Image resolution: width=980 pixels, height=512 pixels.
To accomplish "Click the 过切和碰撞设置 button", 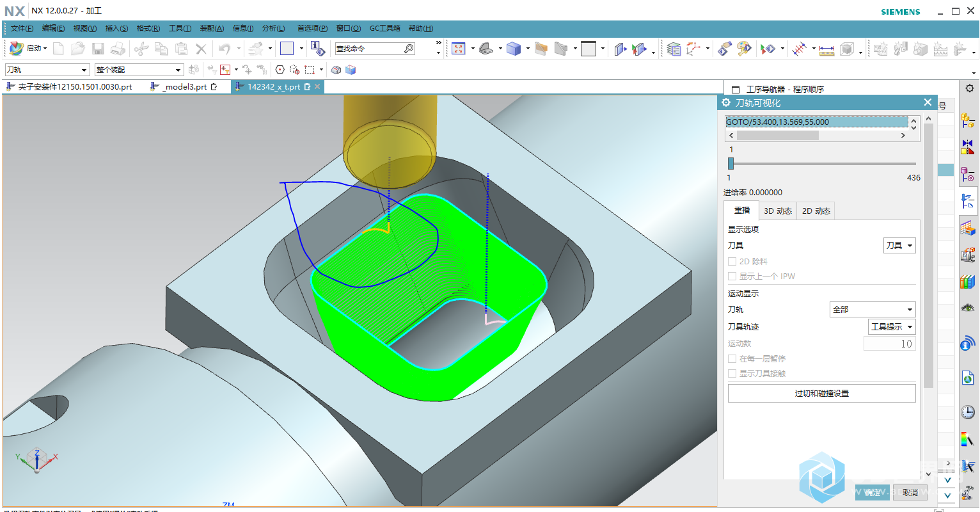I will click(x=821, y=393).
